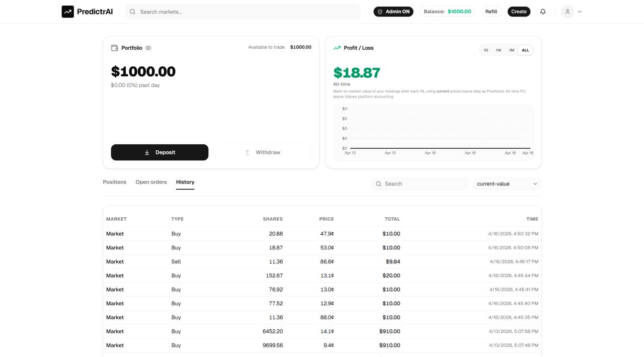Select the 1D chart range

tap(486, 50)
